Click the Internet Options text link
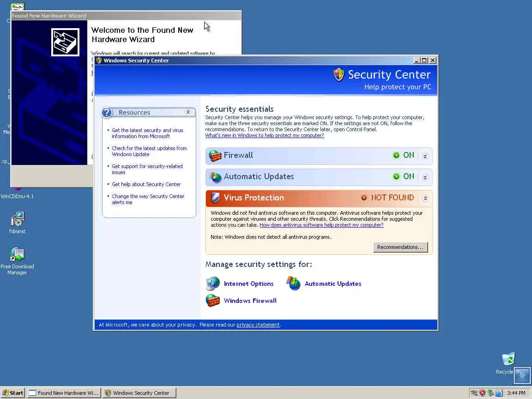The height and width of the screenshot is (399, 532). pyautogui.click(x=249, y=284)
